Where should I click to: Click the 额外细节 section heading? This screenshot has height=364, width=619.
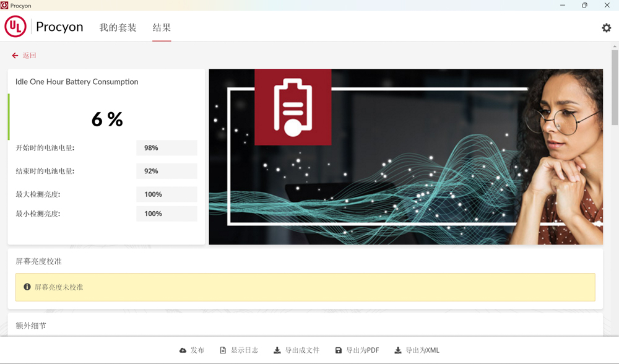coord(31,326)
